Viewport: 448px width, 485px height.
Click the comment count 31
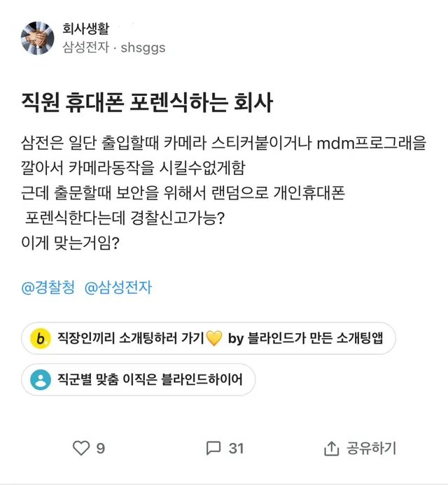[237, 448]
